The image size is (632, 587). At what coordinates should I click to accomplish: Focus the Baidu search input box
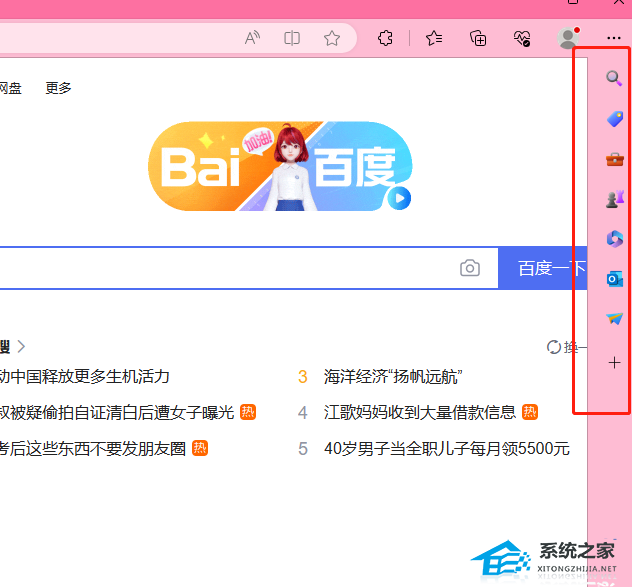point(249,268)
